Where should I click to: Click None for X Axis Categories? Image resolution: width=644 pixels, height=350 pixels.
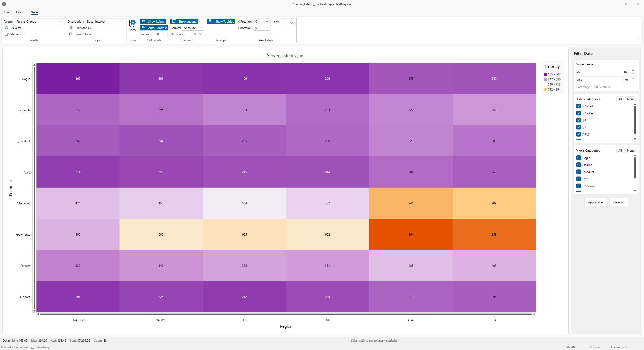coord(631,99)
